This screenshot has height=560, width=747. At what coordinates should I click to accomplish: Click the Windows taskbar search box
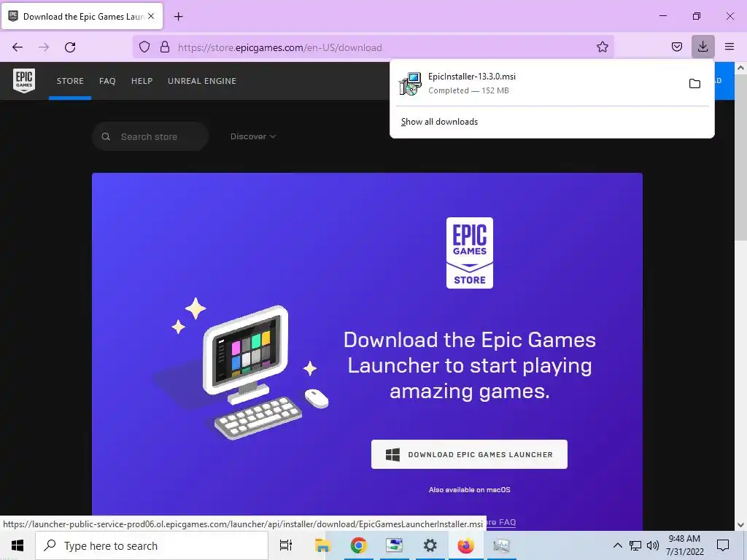[152, 545]
